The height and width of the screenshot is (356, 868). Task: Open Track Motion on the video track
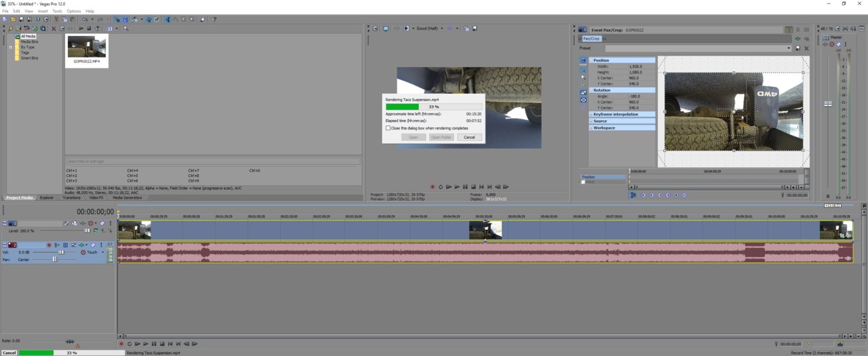pyautogui.click(x=75, y=224)
